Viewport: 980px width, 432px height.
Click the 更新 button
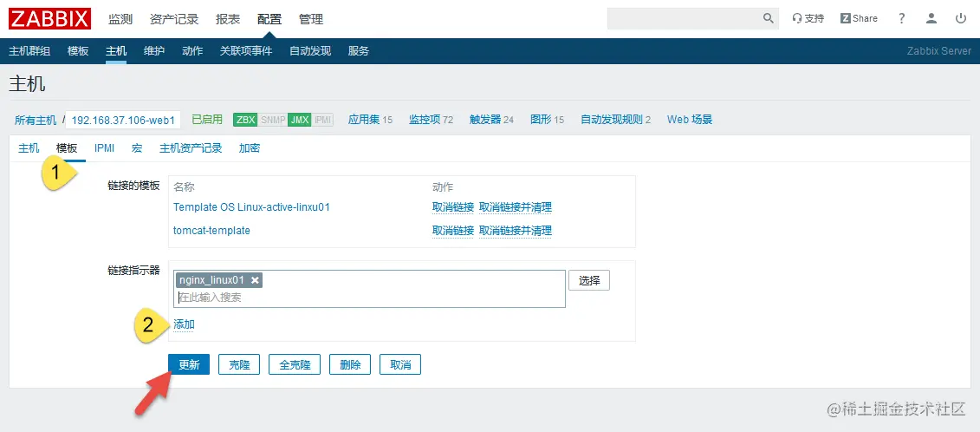pyautogui.click(x=189, y=364)
